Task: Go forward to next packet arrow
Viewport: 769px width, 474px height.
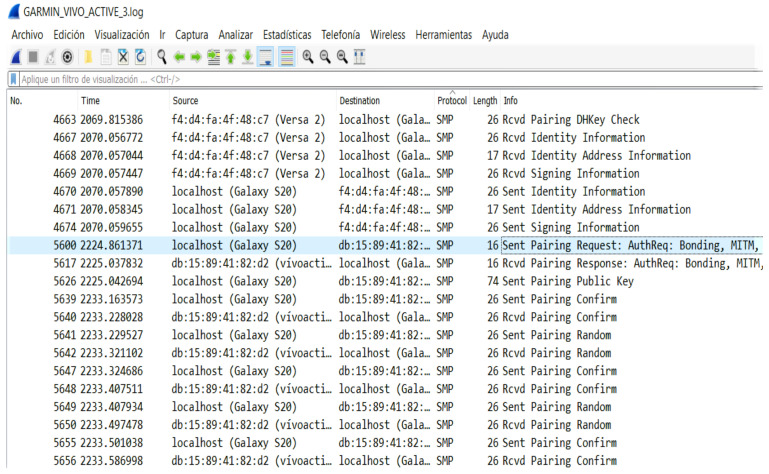Action: click(196, 57)
